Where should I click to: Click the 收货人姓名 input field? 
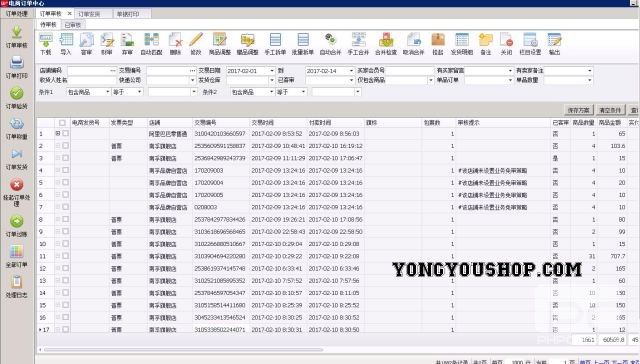point(93,80)
